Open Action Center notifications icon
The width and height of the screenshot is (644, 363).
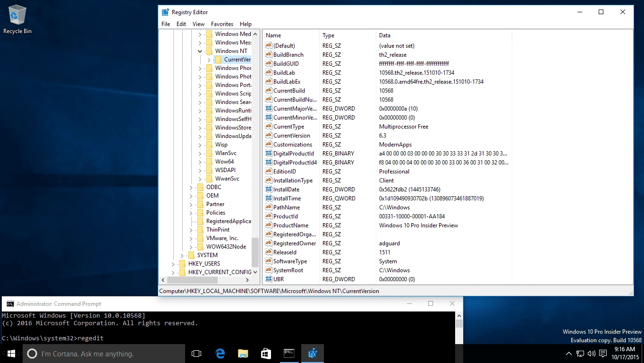click(x=603, y=354)
